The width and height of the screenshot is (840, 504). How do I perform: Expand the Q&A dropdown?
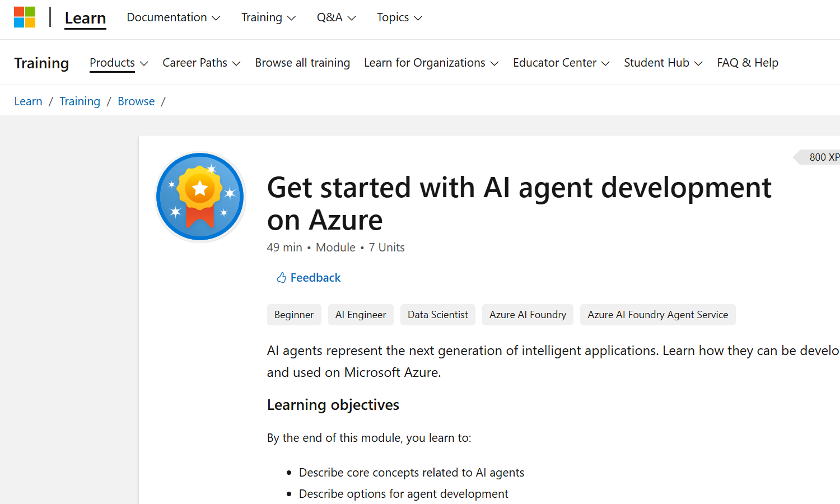tap(336, 17)
